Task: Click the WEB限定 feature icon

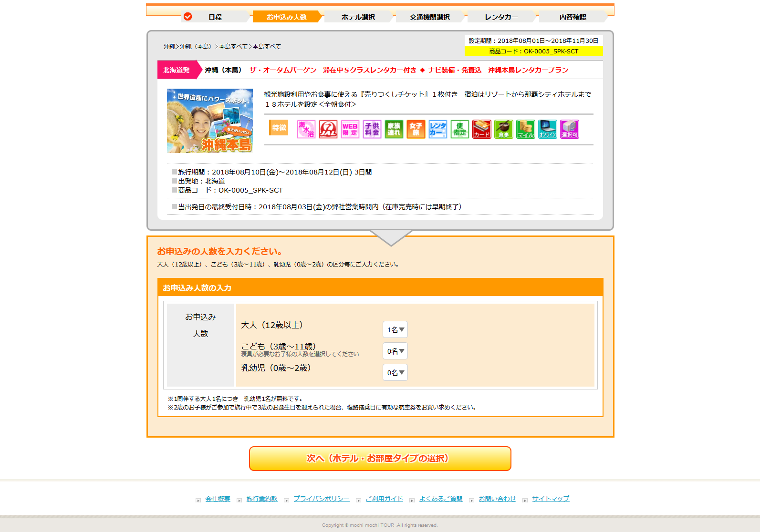Action: pos(350,129)
